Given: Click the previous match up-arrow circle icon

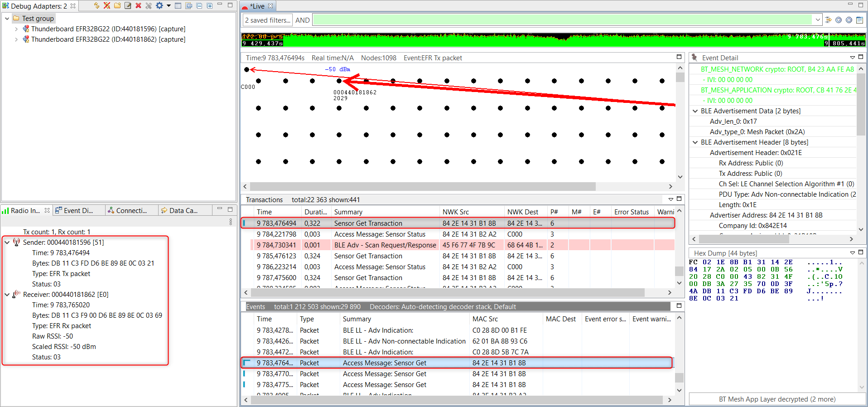Looking at the screenshot, I should tap(849, 20).
